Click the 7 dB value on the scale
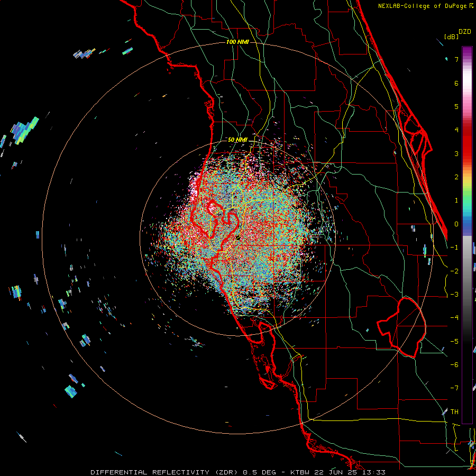 tap(456, 59)
